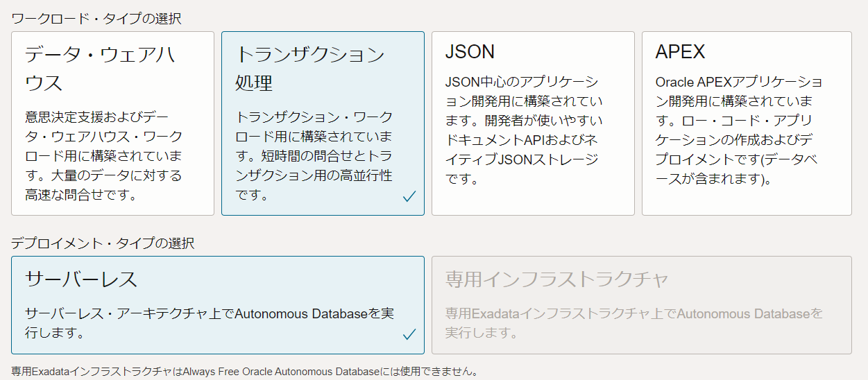Click the 専用Exadataインフラストラクチャ description text

[x=633, y=323]
